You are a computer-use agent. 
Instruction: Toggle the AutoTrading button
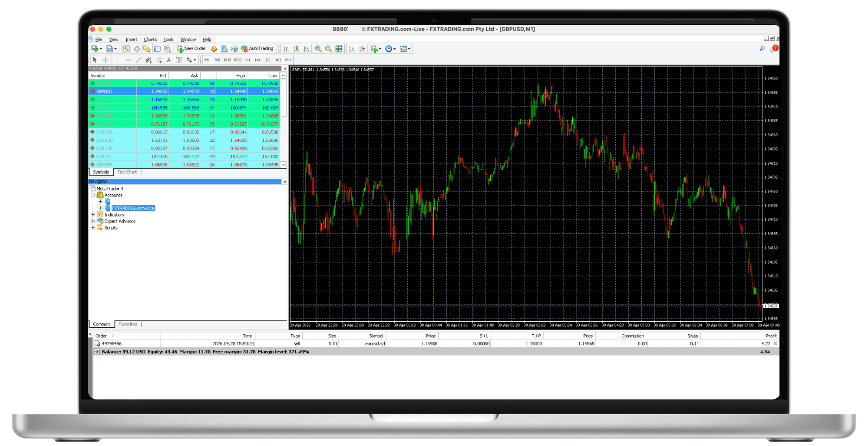257,49
